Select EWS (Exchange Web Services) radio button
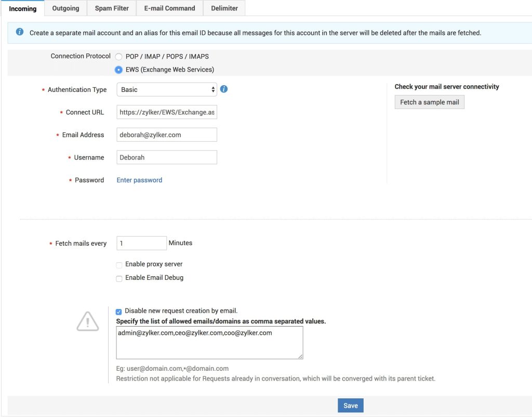The height and width of the screenshot is (417, 532). click(118, 70)
